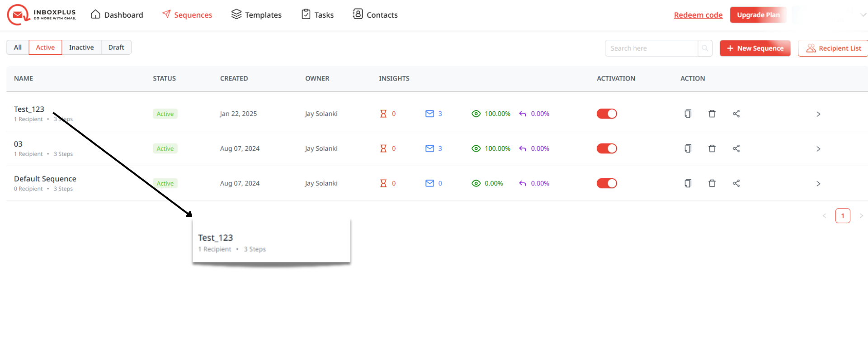Delete the 03 sequence using trash icon

pos(712,148)
